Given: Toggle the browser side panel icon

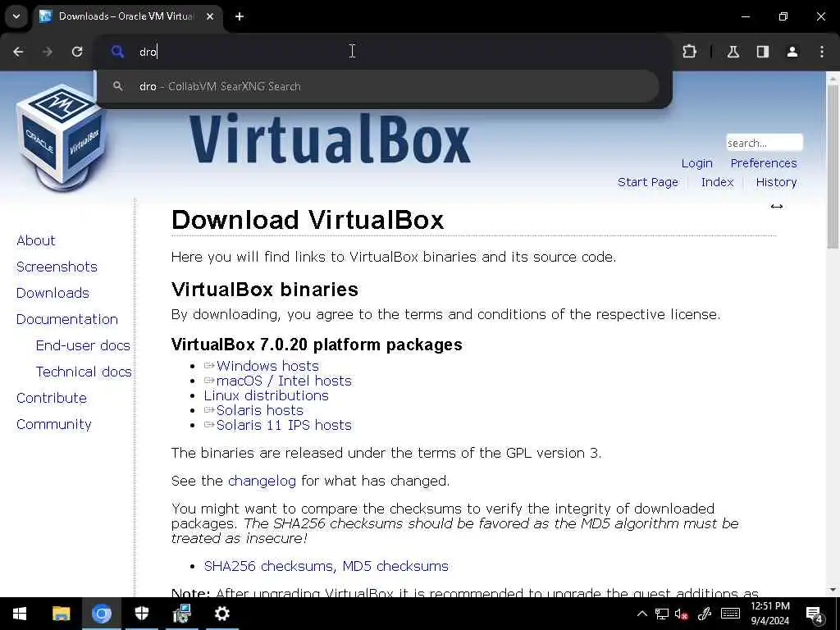Looking at the screenshot, I should 763,52.
